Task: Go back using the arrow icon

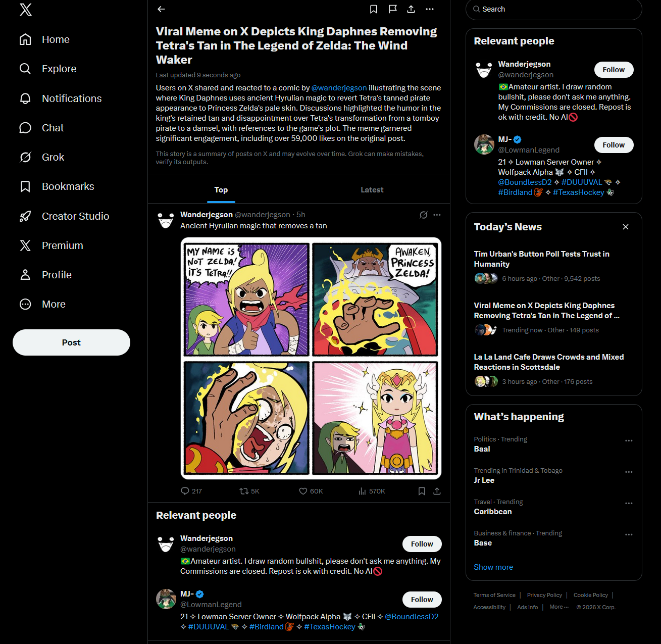Action: point(161,9)
